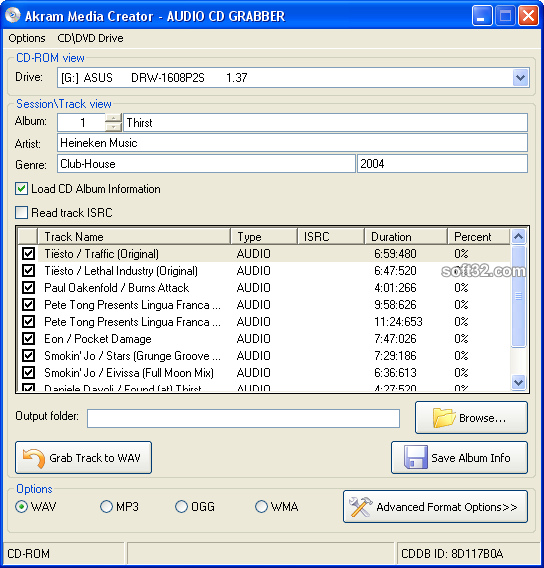The height and width of the screenshot is (568, 544).
Task: Click the Duration column header
Action: (x=406, y=237)
